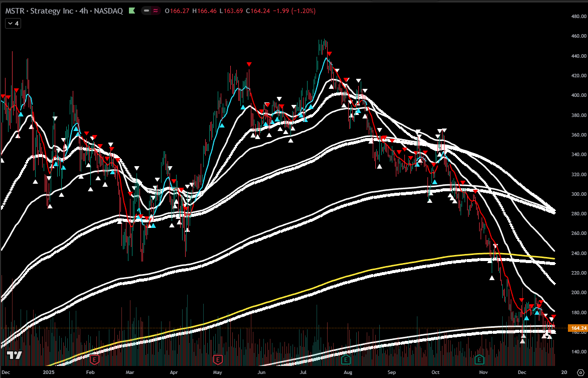Click the May label on time axis
This screenshot has width=588, height=378.
click(218, 372)
